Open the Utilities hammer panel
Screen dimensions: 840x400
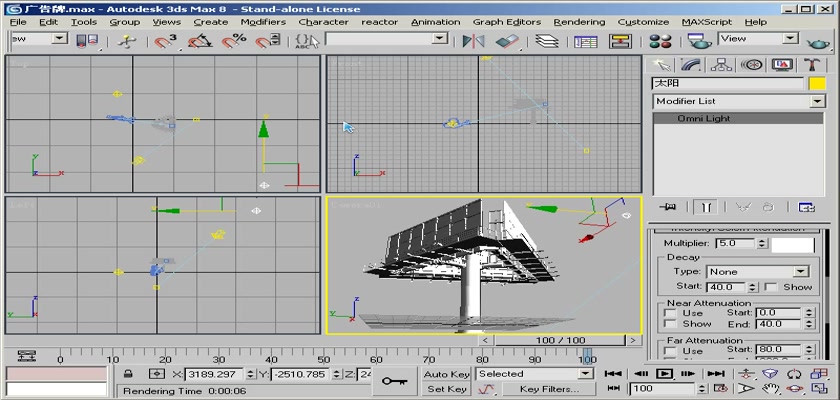[x=813, y=64]
